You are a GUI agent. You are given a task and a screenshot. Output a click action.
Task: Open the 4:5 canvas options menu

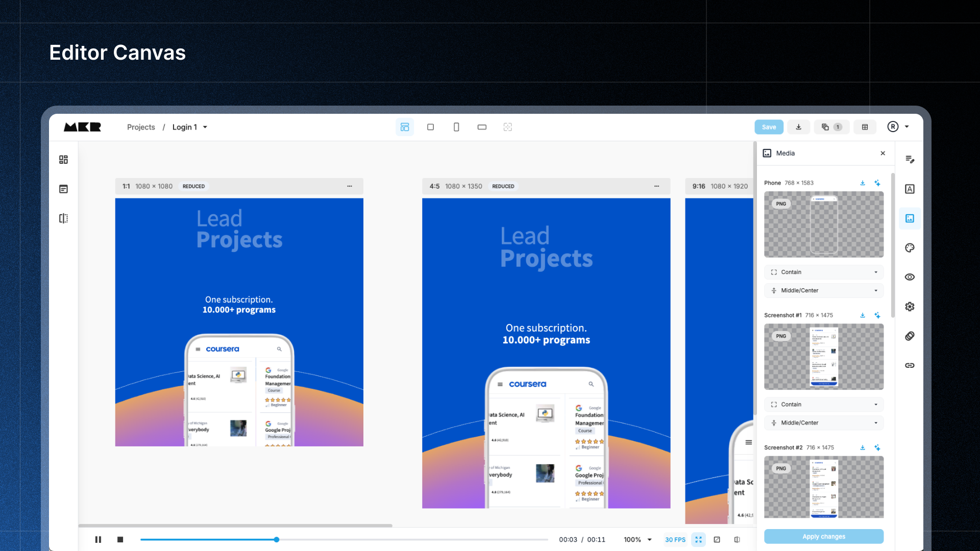coord(656,186)
